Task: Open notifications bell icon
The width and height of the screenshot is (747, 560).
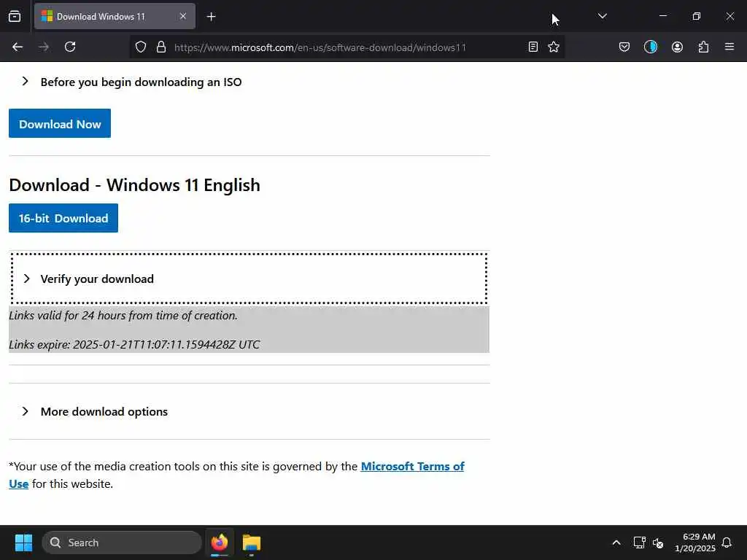Action: point(727,542)
